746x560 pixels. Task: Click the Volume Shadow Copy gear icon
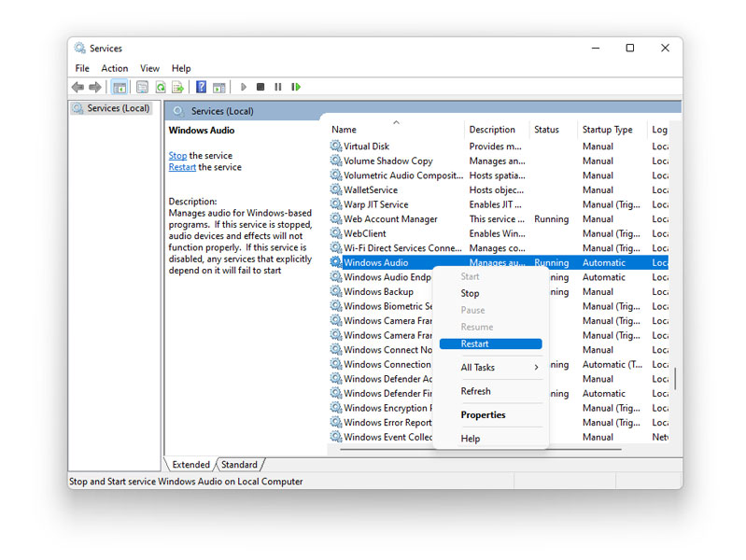pos(336,161)
